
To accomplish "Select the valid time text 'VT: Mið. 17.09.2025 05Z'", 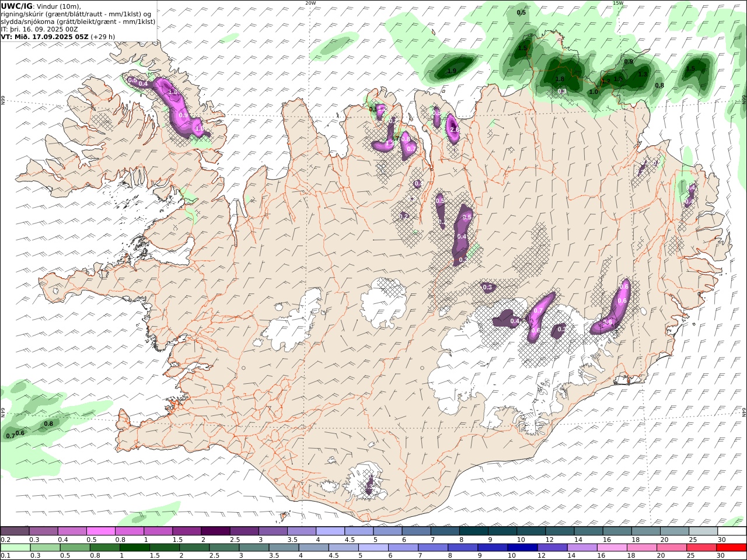I will click(44, 37).
